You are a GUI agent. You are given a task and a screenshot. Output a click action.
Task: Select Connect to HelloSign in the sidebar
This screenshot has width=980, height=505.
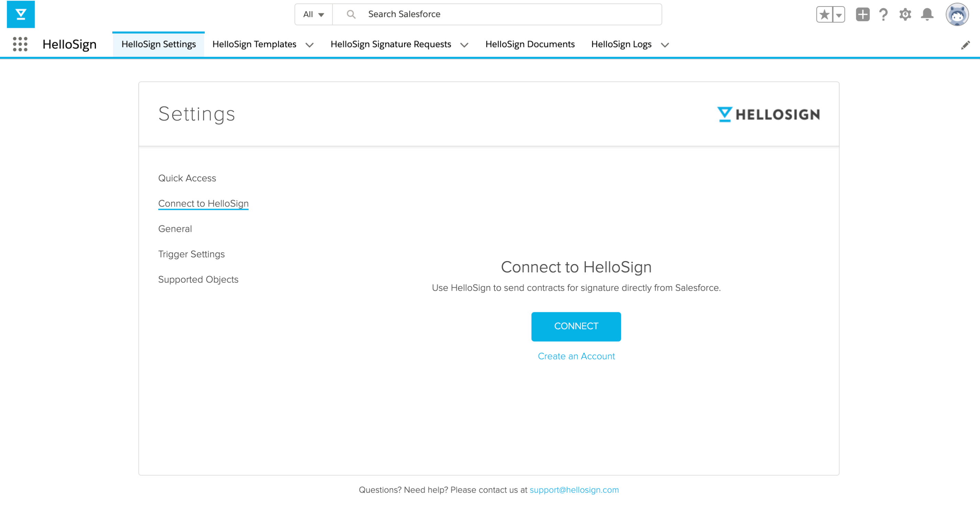coord(203,204)
